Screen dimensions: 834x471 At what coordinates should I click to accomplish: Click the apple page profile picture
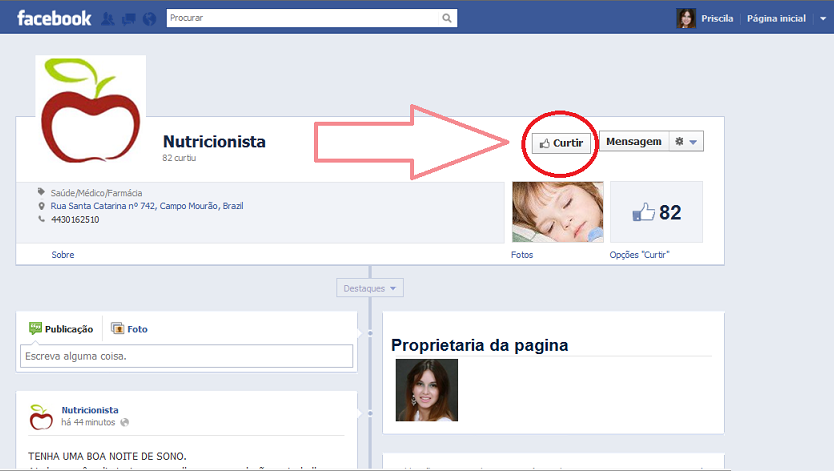tap(91, 110)
